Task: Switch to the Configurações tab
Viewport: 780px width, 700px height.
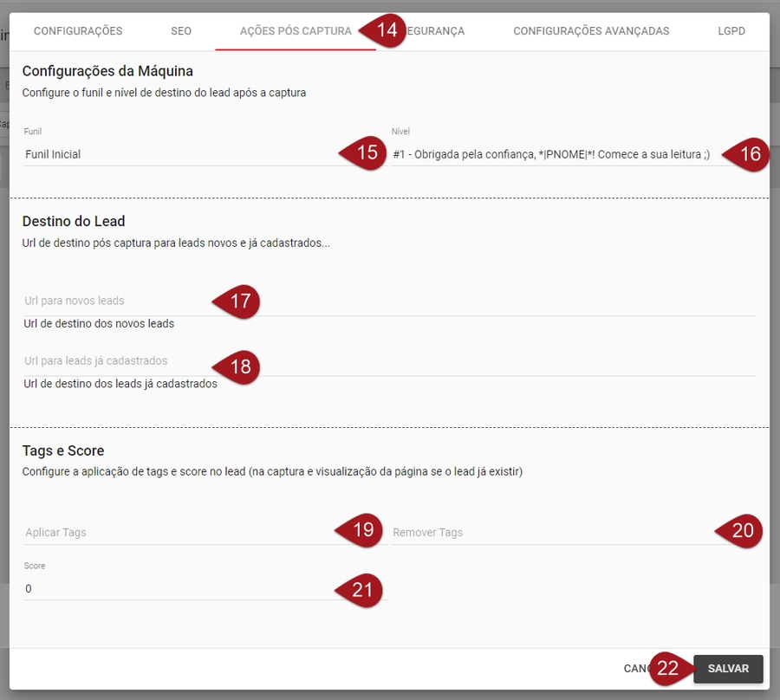Action: pos(78,31)
